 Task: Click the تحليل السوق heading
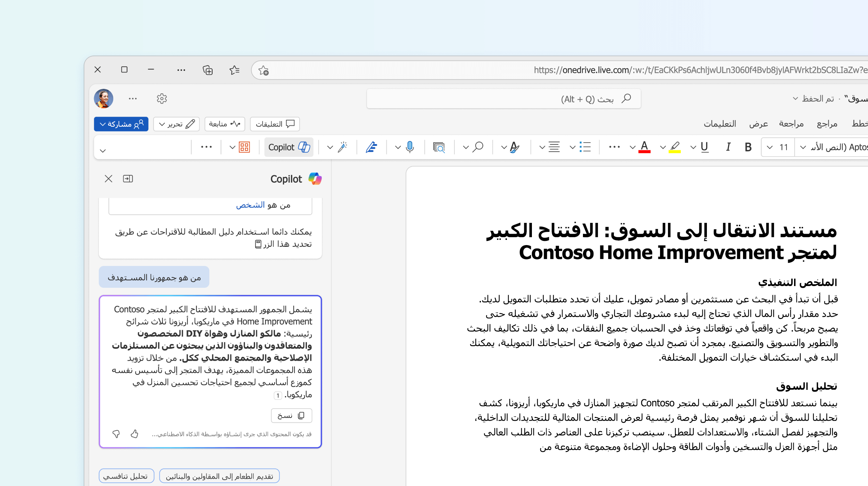(806, 386)
